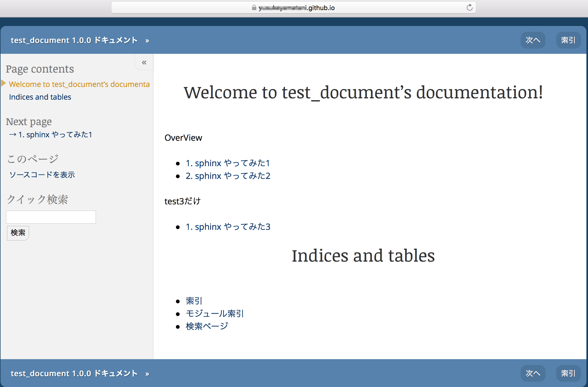The width and height of the screenshot is (588, 387).
Task: Open the モジュール索引 link under Indices and tables
Action: pos(214,314)
